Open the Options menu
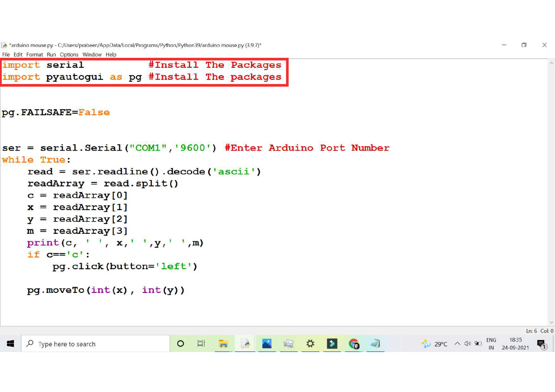Image resolution: width=555 pixels, height=392 pixels. pos(69,55)
